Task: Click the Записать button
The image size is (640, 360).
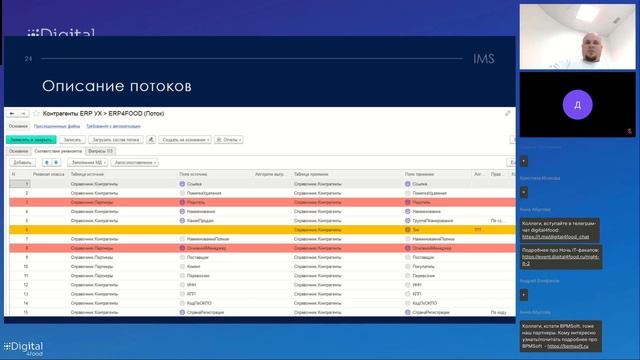Action: pos(72,140)
